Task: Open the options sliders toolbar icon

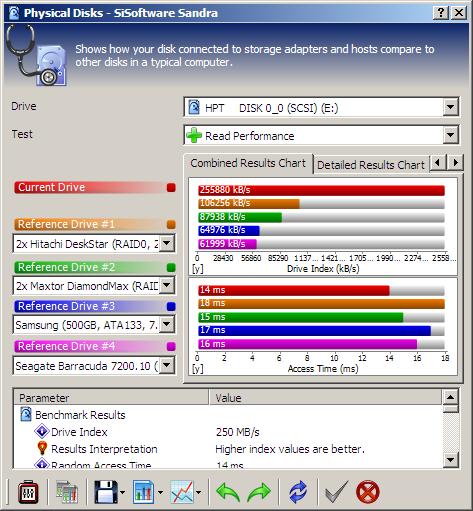Action: [28, 492]
